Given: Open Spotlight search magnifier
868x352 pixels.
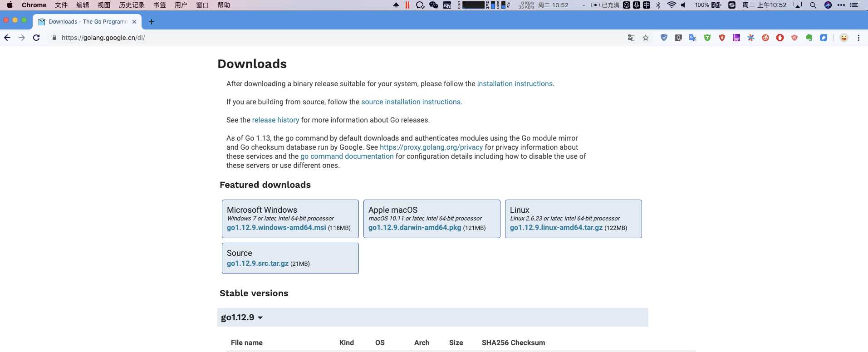Looking at the screenshot, I should (x=813, y=5).
